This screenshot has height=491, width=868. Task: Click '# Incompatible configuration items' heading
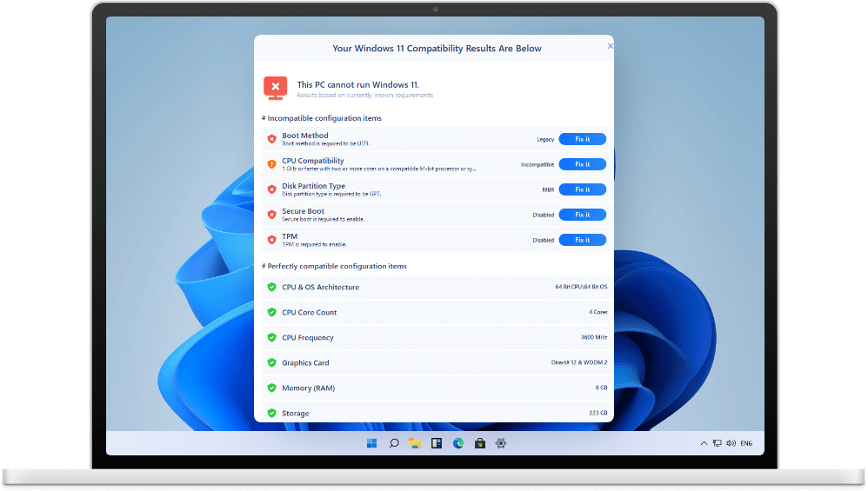click(x=322, y=118)
